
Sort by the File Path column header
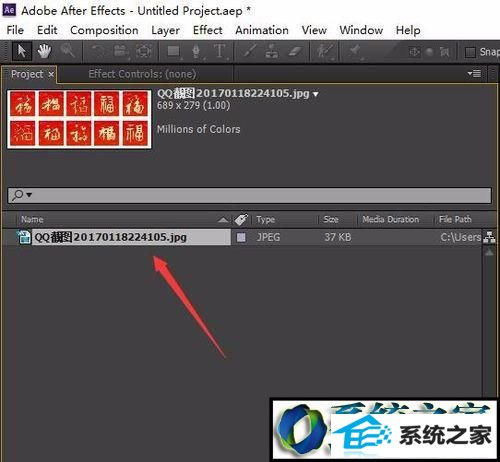click(455, 219)
